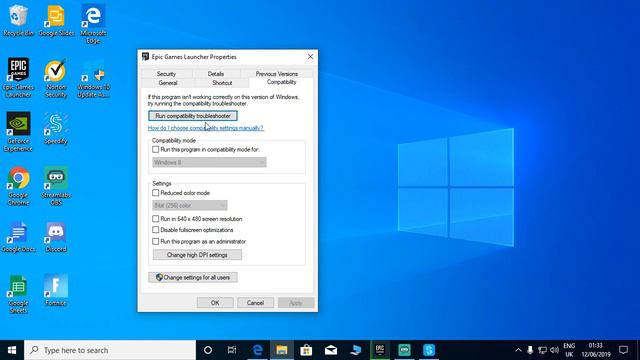Check Run in 640 x 480 screen resolution
The image size is (640, 360).
pyautogui.click(x=156, y=219)
